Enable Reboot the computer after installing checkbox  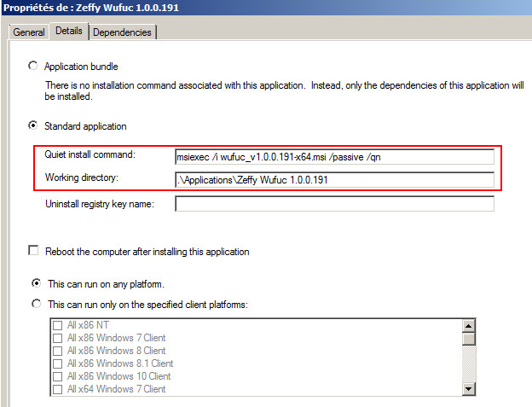(x=33, y=251)
